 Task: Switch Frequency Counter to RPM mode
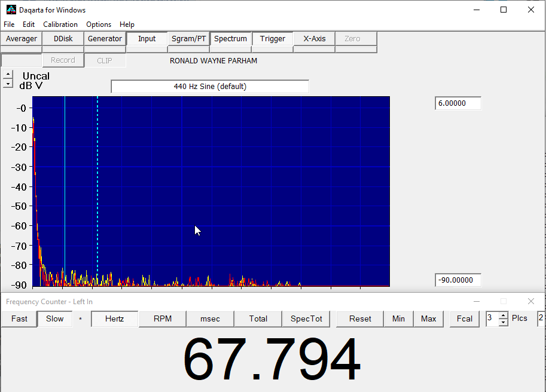pyautogui.click(x=162, y=319)
